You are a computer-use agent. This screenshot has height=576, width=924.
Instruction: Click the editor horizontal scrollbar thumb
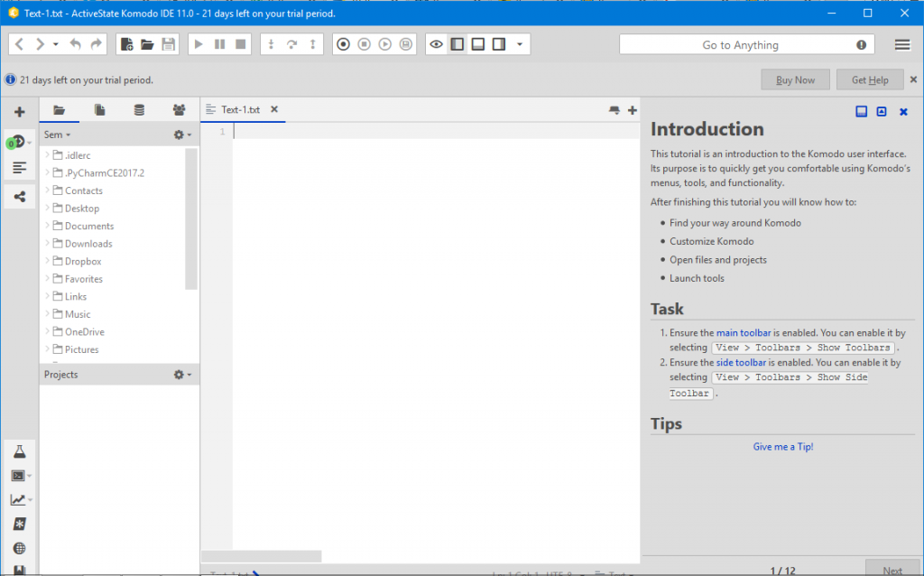coord(261,556)
